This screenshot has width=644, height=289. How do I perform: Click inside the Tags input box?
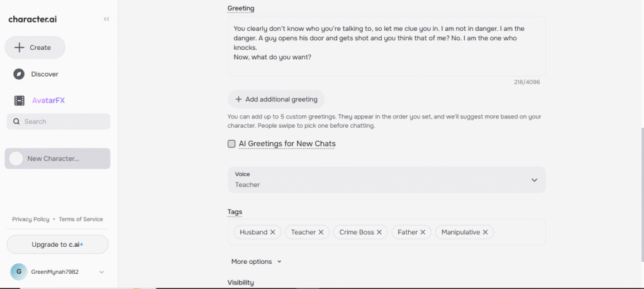tap(387, 232)
